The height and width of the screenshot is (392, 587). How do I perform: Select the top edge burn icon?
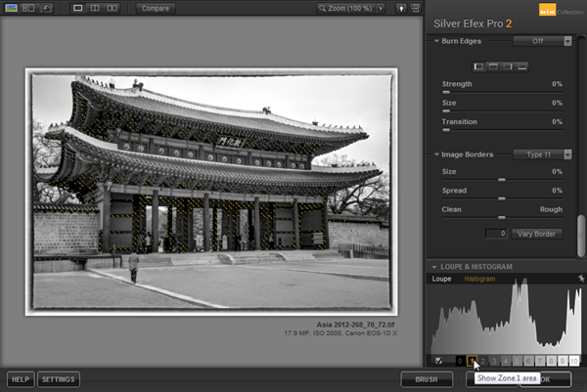point(494,65)
